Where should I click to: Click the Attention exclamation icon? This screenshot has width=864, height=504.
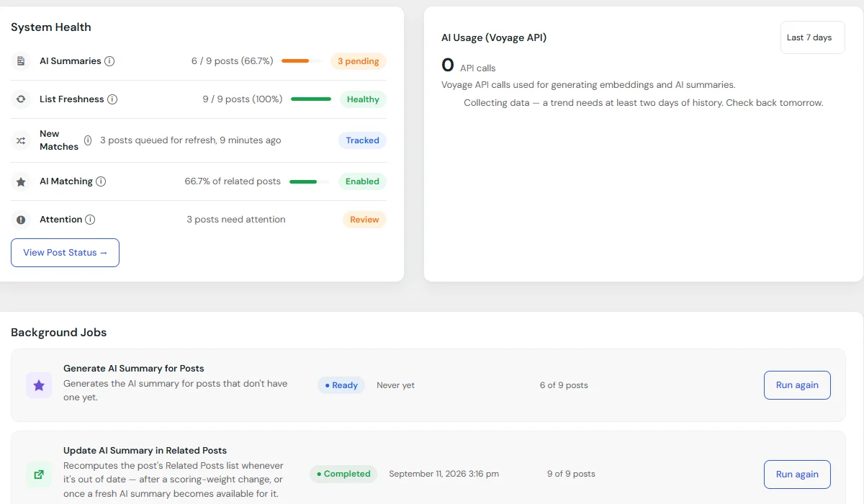pyautogui.click(x=21, y=220)
